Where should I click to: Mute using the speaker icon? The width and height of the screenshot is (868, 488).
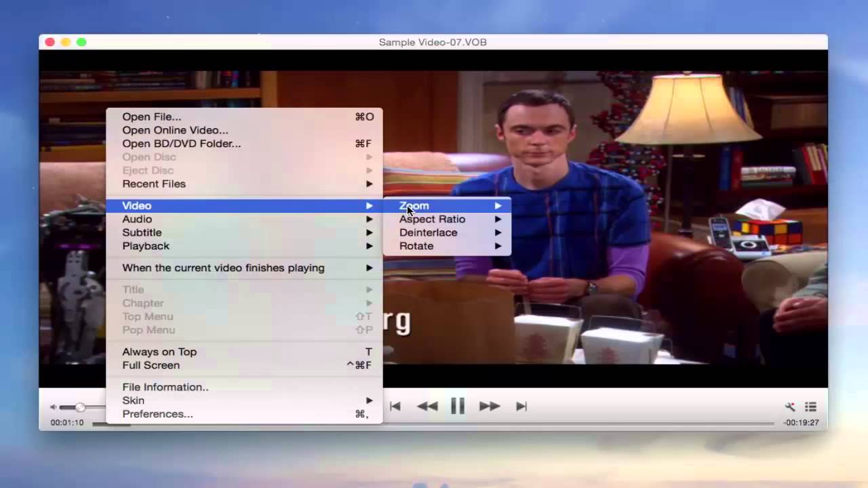coord(54,407)
